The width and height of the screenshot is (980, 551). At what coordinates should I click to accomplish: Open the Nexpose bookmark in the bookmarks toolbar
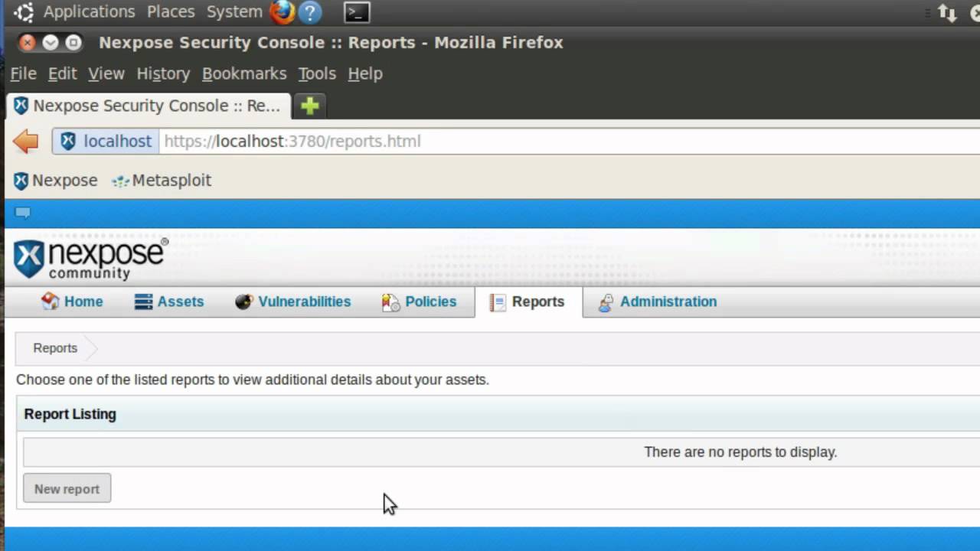click(x=56, y=181)
